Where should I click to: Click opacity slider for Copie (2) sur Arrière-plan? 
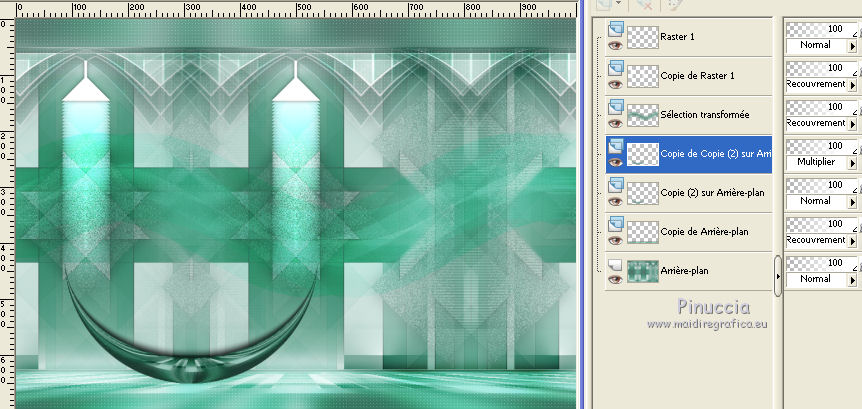[821, 185]
